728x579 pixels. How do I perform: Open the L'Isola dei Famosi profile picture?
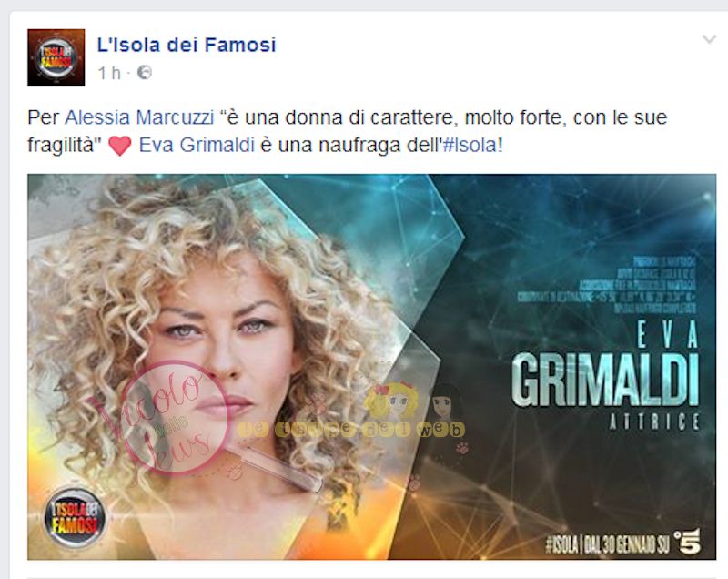56,57
